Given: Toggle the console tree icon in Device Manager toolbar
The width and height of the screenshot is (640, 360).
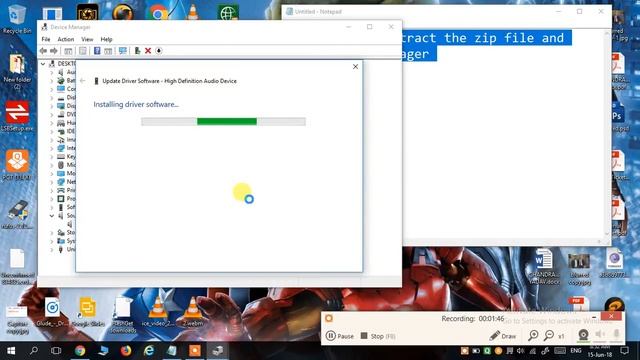Looking at the screenshot, I should point(68,51).
